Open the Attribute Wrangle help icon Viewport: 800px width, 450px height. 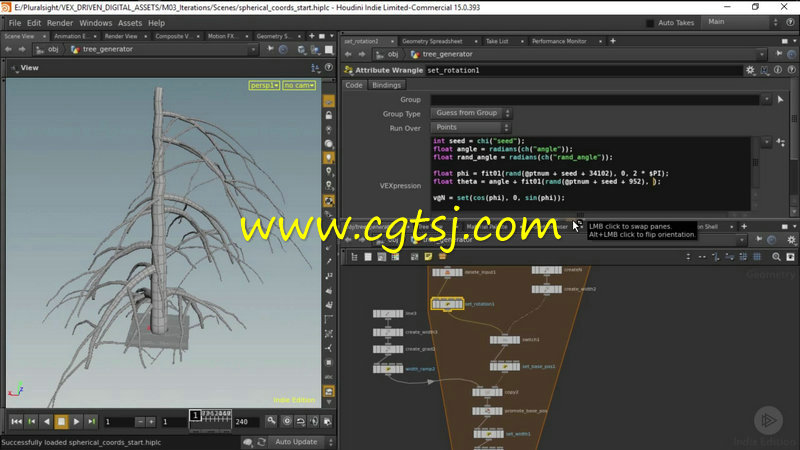click(x=791, y=70)
